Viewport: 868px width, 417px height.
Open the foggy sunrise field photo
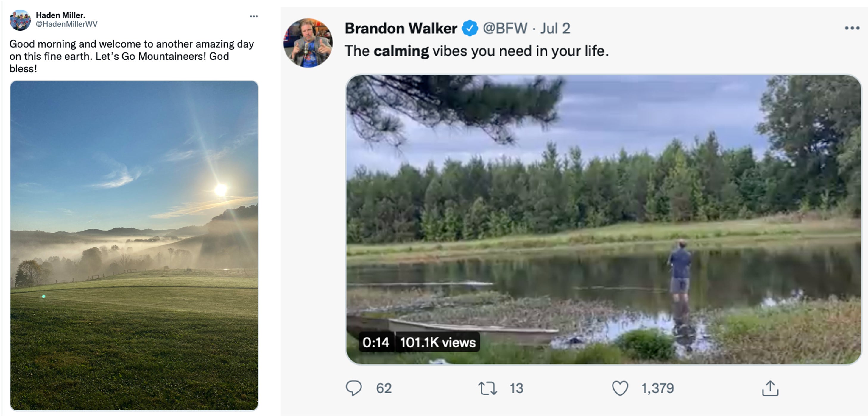coord(134,245)
